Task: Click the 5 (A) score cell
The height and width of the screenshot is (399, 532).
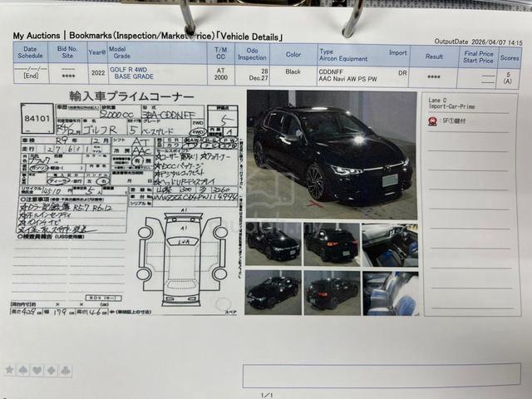Action: [508, 77]
